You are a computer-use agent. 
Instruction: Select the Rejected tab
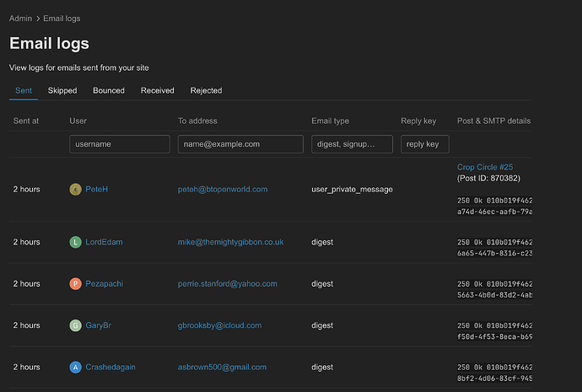point(206,90)
